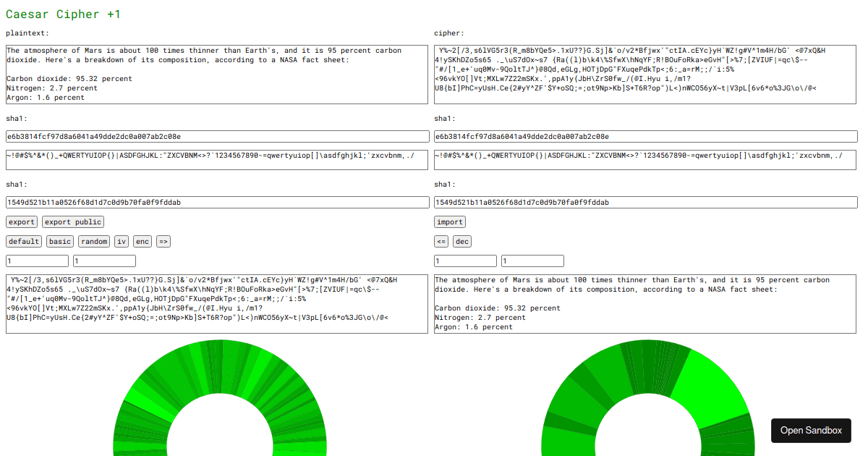The width and height of the screenshot is (868, 456).
Task: Click the "export" button
Action: (21, 221)
